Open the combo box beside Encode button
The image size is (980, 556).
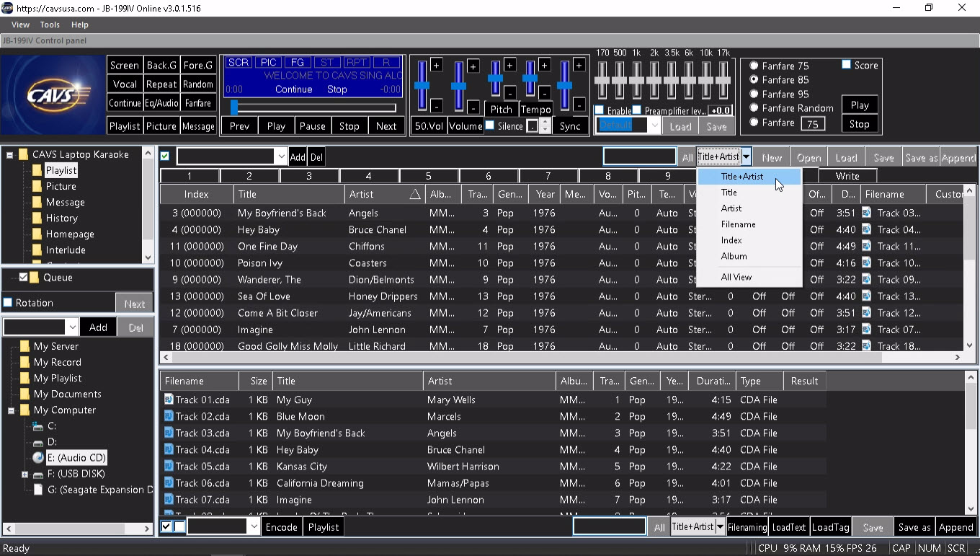254,527
